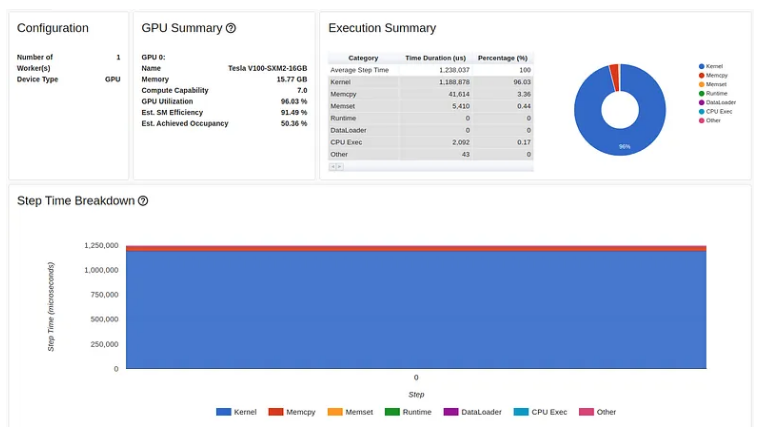Click the Configuration heading
This screenshot has height=440, width=762.
(52, 28)
